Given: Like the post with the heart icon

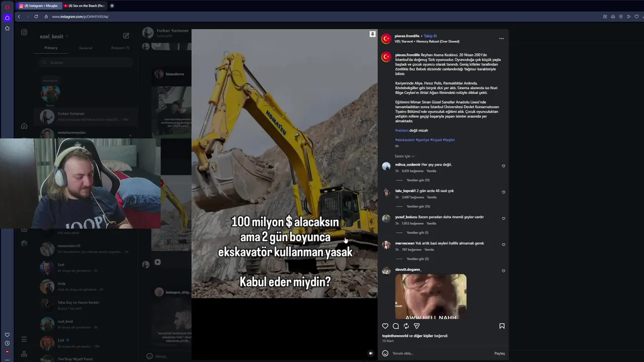Looking at the screenshot, I should [x=385, y=326].
